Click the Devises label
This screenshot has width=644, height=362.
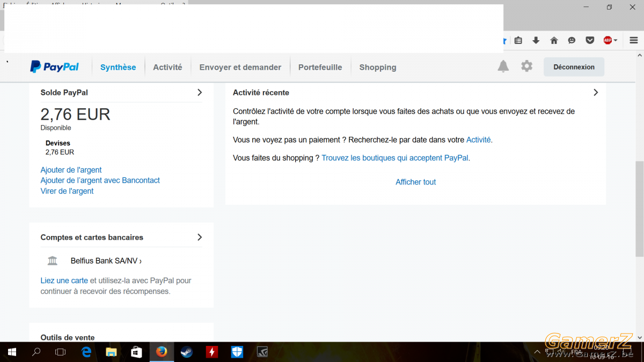(58, 143)
